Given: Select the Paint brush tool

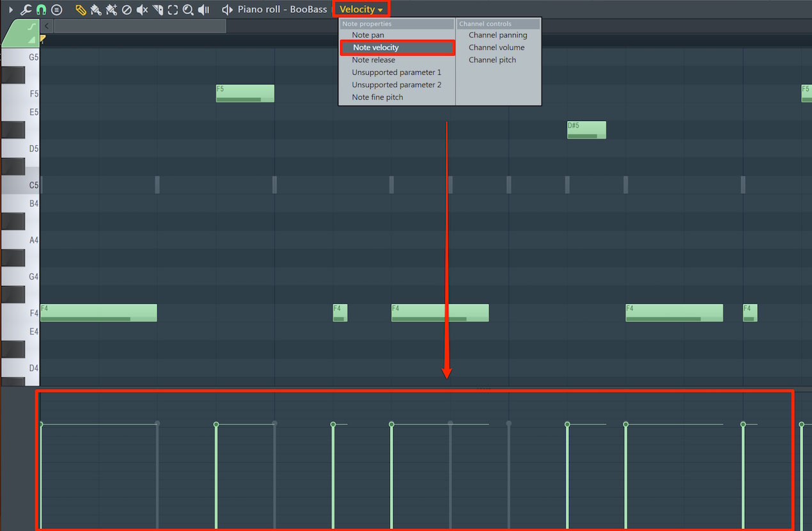Looking at the screenshot, I should [x=96, y=10].
